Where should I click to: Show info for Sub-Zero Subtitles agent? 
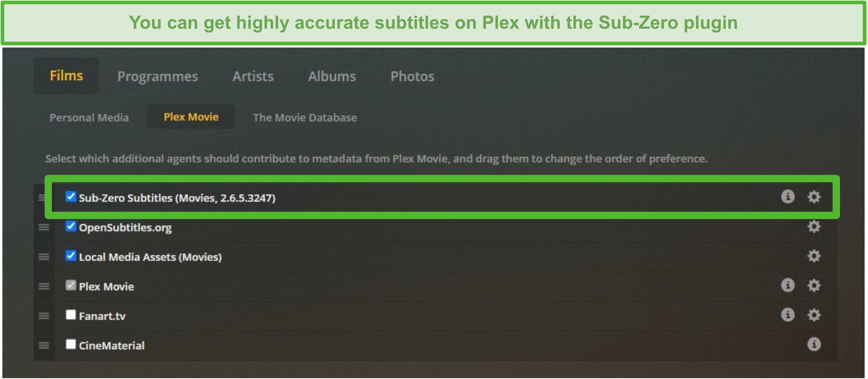pos(788,197)
